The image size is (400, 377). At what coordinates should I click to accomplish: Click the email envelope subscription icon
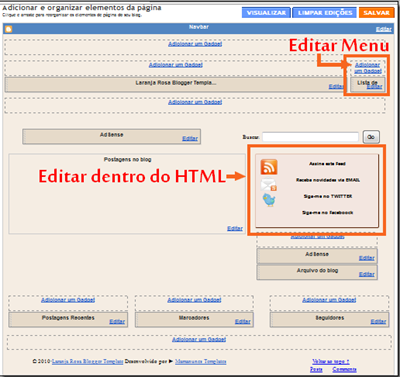tap(269, 185)
